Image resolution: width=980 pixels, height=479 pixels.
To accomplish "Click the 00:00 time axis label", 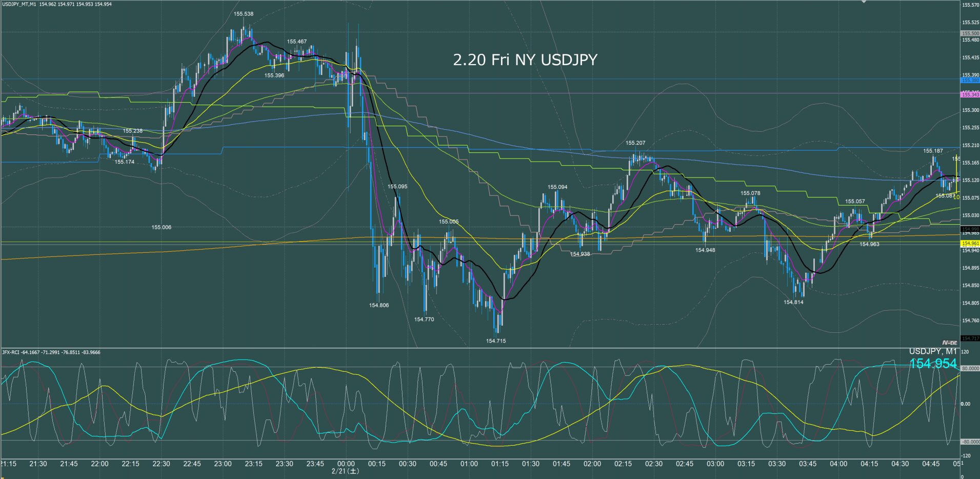I will click(x=347, y=464).
